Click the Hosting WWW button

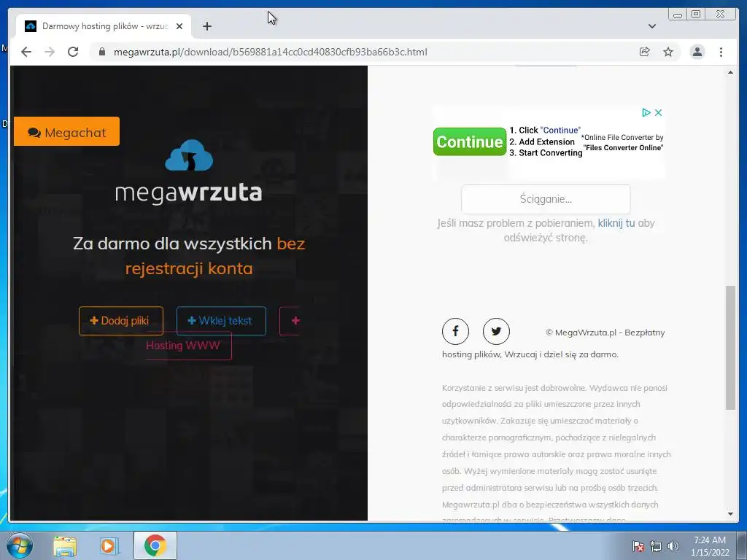point(189,346)
